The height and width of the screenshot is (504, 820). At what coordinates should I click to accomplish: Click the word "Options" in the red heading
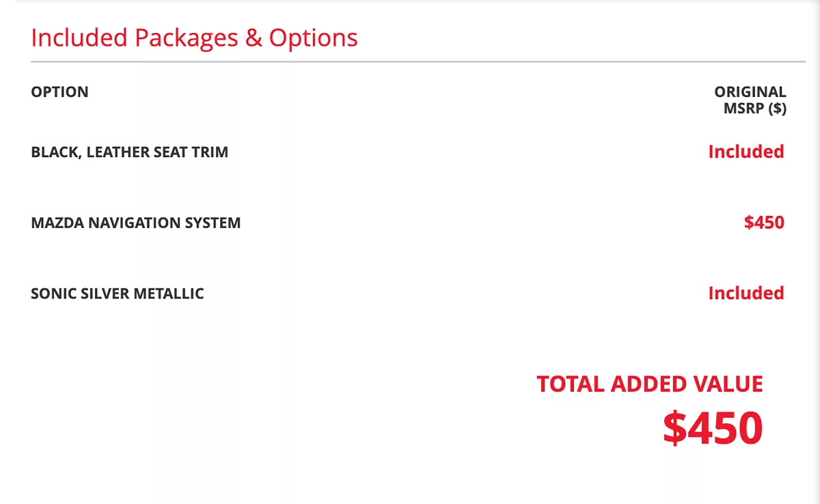click(313, 38)
